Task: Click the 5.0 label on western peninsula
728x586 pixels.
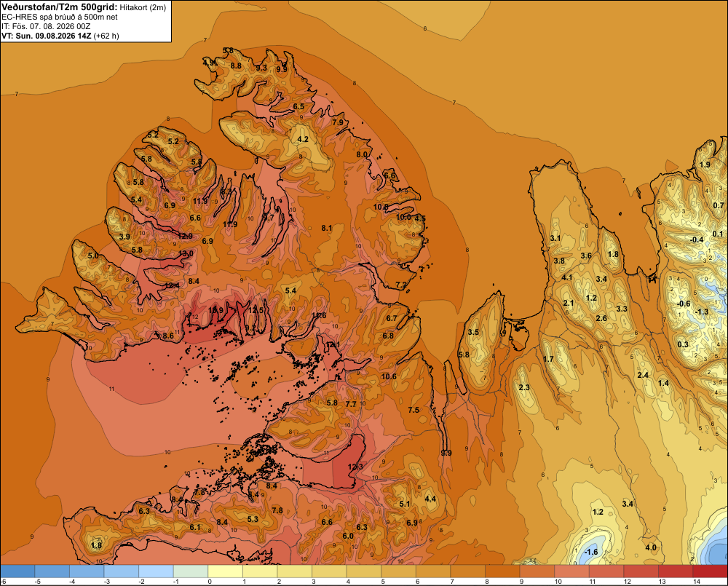Action: 93,256
